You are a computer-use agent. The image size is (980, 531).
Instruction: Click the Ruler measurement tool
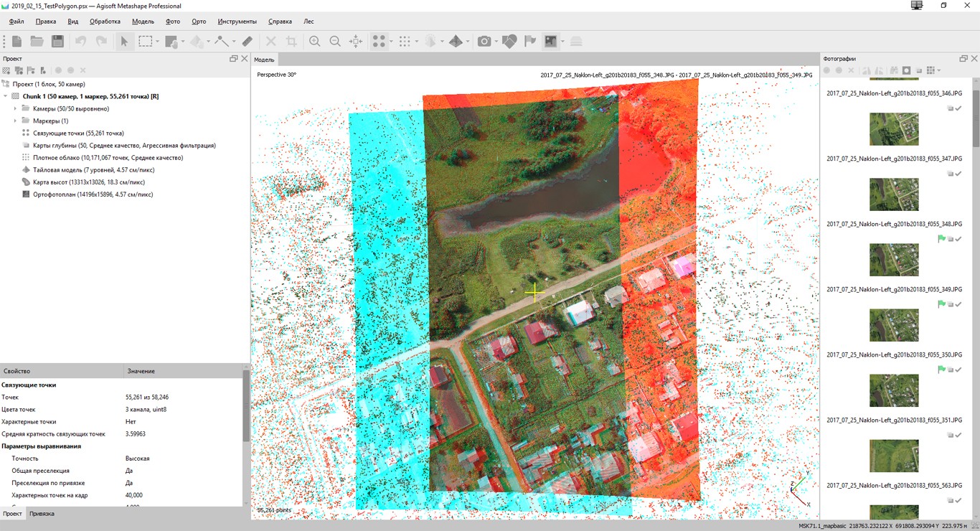tap(248, 42)
